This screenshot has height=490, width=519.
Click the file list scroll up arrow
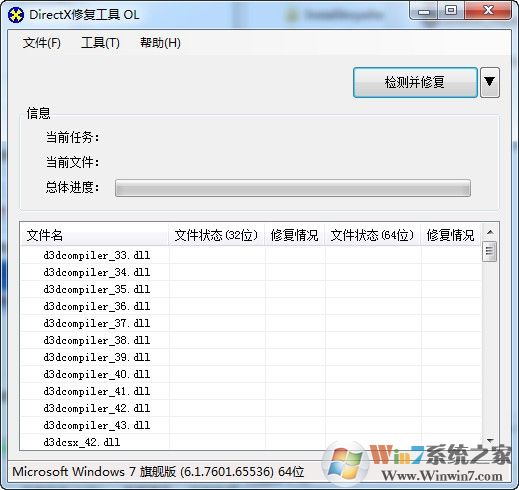pos(490,232)
